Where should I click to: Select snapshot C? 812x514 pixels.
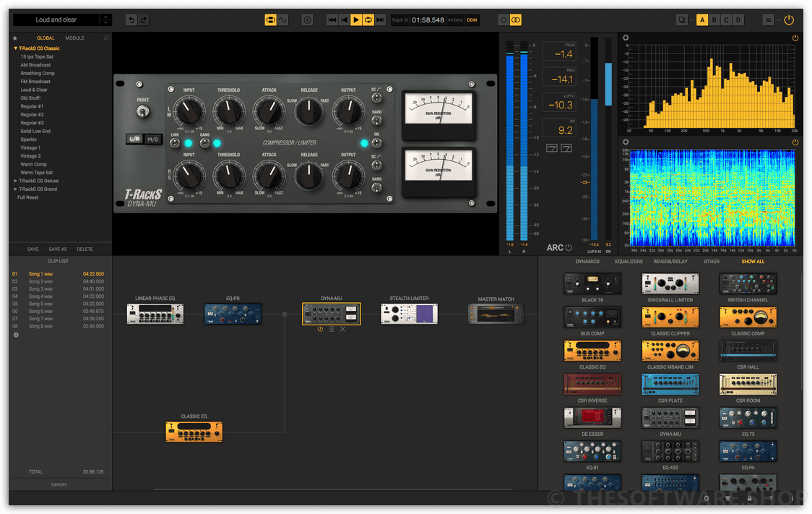click(x=726, y=20)
